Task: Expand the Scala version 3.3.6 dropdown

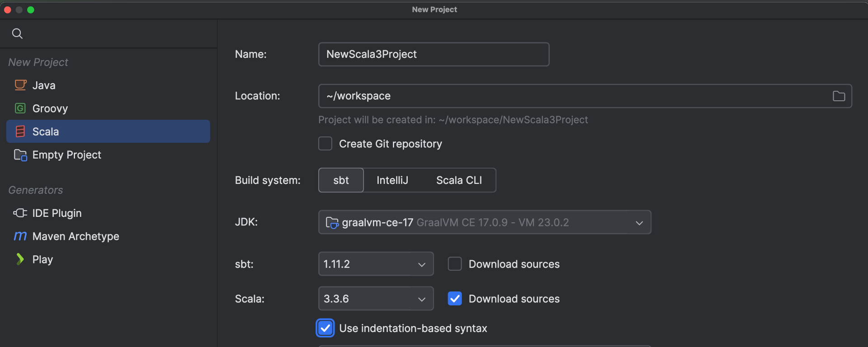Action: (x=376, y=299)
